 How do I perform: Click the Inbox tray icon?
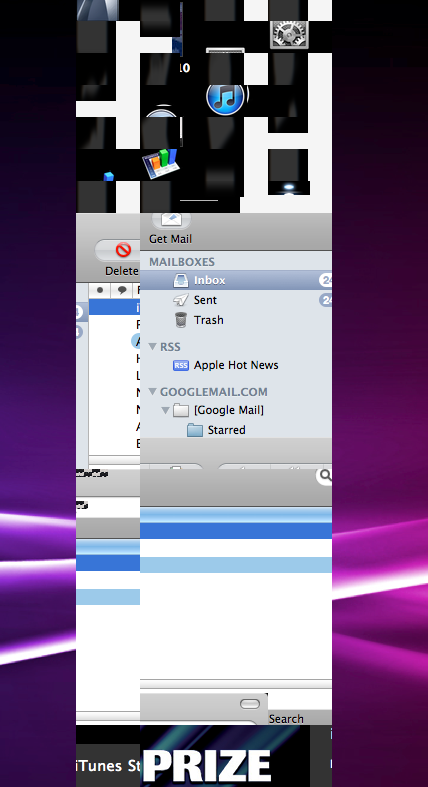181,280
